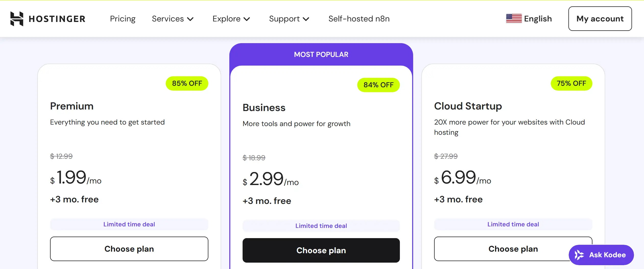Choose the Business plan
This screenshot has width=644, height=269.
pos(321,250)
